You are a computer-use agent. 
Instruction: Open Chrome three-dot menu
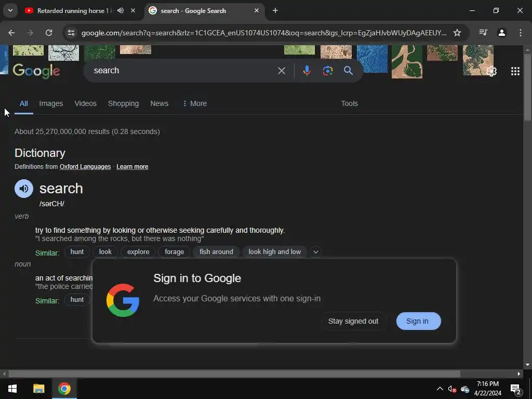[520, 33]
